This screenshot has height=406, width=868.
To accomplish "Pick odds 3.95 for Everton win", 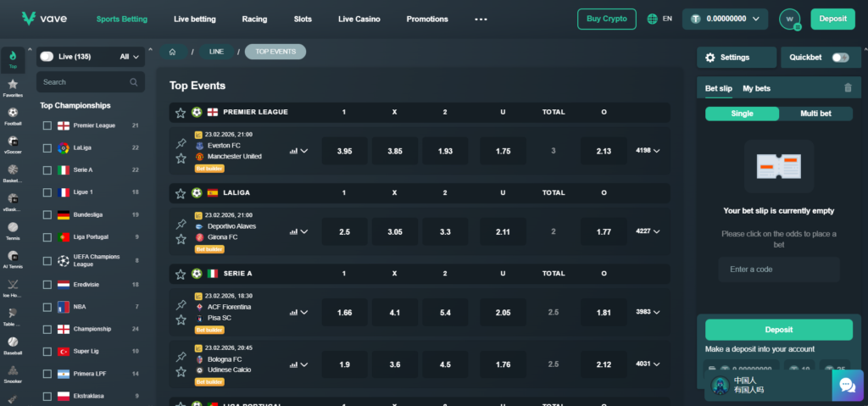I will coord(344,151).
